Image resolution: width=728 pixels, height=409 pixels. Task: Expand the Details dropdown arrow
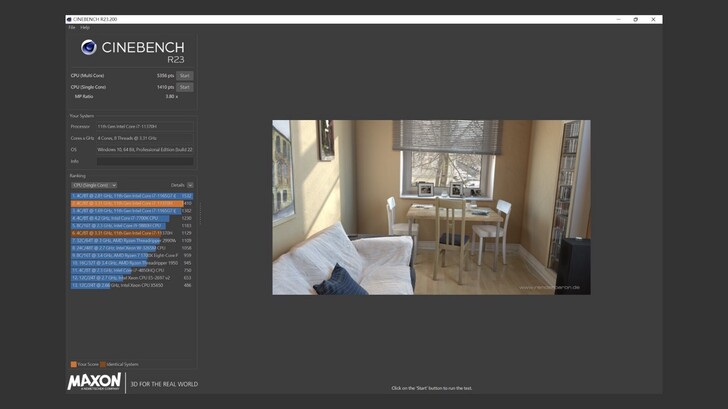pos(190,185)
